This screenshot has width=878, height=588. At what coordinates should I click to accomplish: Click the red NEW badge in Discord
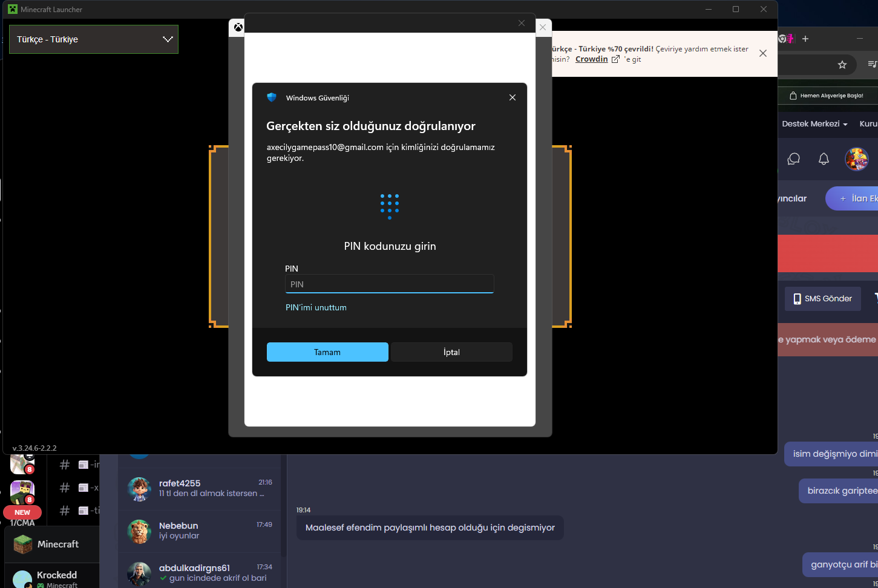point(22,512)
